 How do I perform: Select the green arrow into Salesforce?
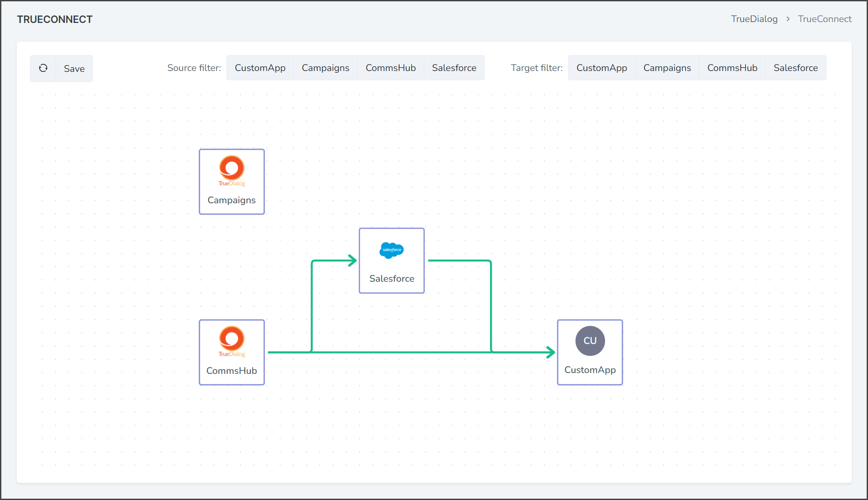[x=352, y=261]
